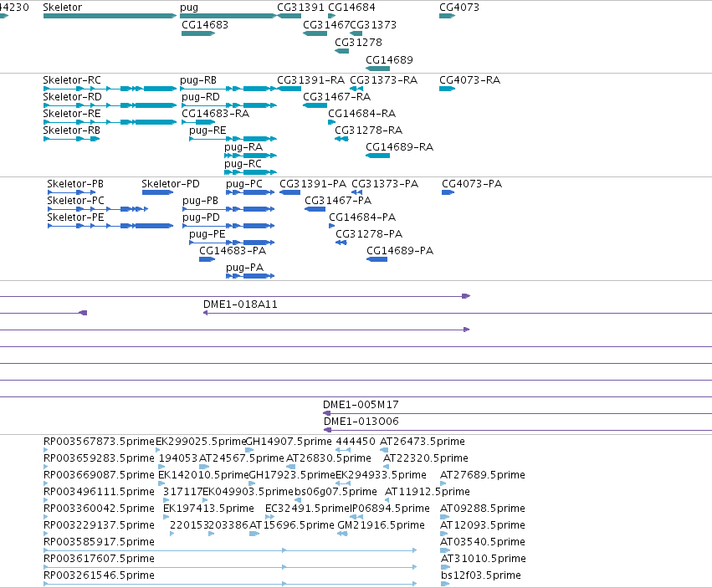Image resolution: width=712 pixels, height=588 pixels.
Task: Select protein Skeletor-PD
Action: tap(171, 184)
